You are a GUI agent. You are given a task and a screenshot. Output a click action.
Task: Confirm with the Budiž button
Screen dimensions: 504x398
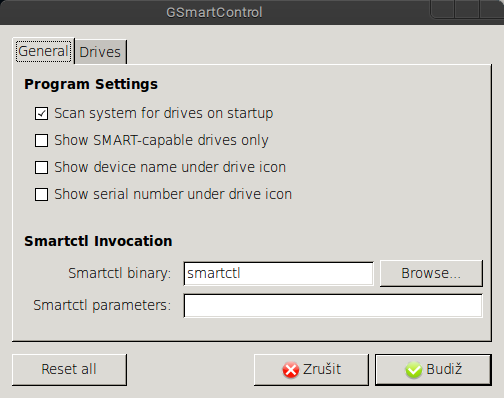click(433, 370)
